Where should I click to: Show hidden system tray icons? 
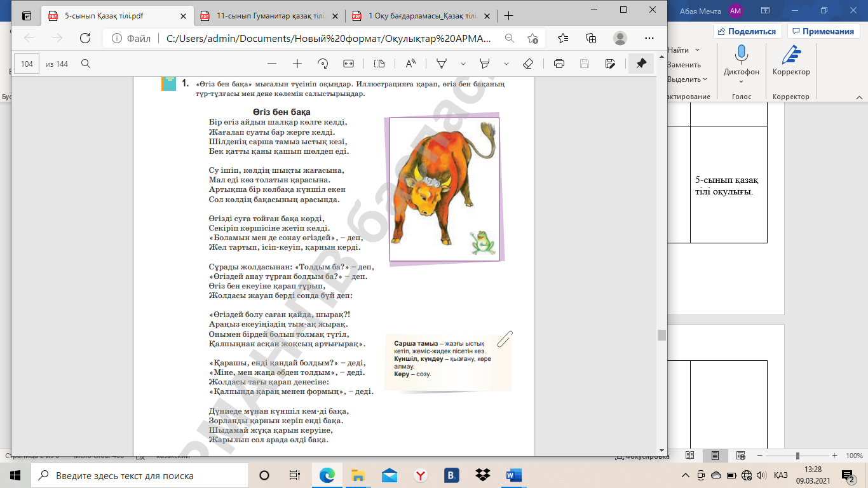click(x=685, y=475)
